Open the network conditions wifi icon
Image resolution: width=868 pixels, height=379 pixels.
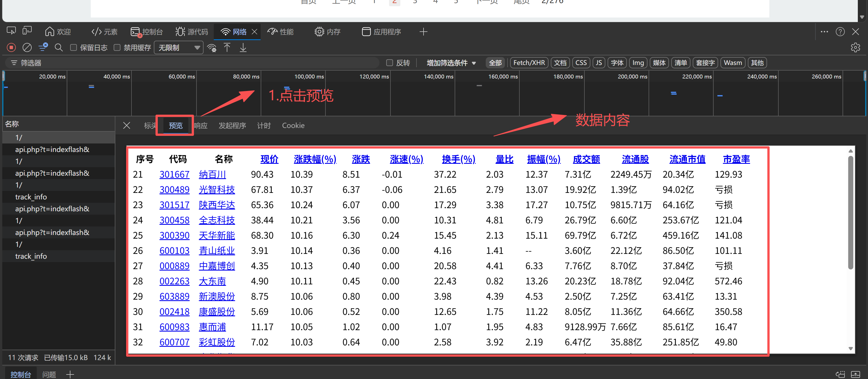coord(212,47)
